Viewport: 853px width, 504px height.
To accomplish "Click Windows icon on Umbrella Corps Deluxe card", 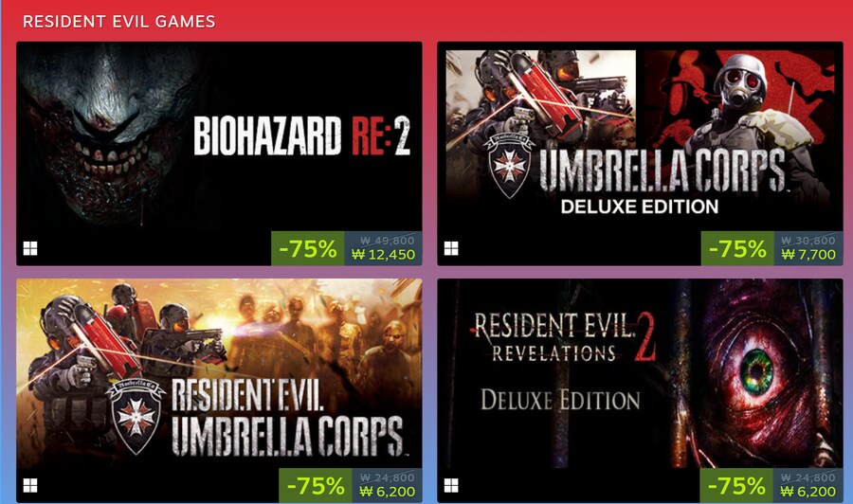I will 451,248.
